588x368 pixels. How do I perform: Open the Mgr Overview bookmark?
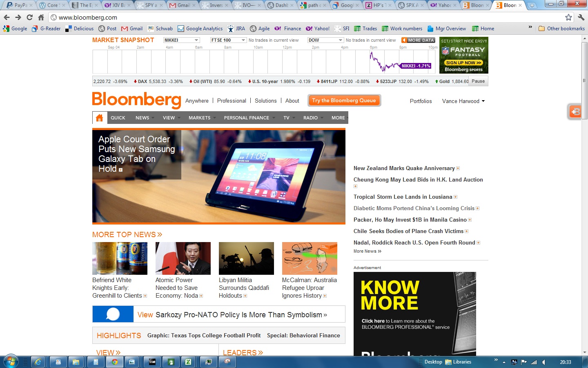tap(447, 29)
